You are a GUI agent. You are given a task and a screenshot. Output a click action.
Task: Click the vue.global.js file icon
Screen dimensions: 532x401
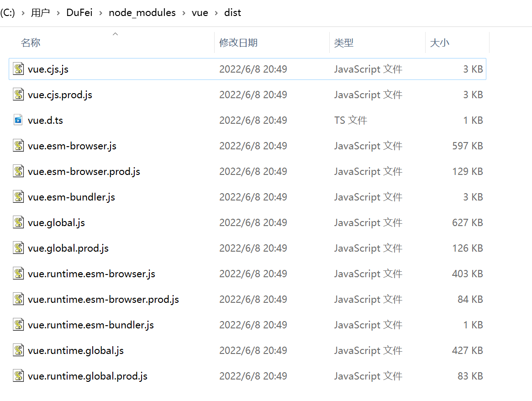coord(18,222)
